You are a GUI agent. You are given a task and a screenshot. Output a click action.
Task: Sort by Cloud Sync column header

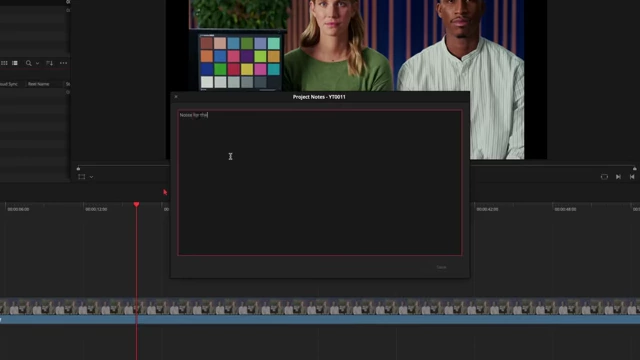pos(9,84)
